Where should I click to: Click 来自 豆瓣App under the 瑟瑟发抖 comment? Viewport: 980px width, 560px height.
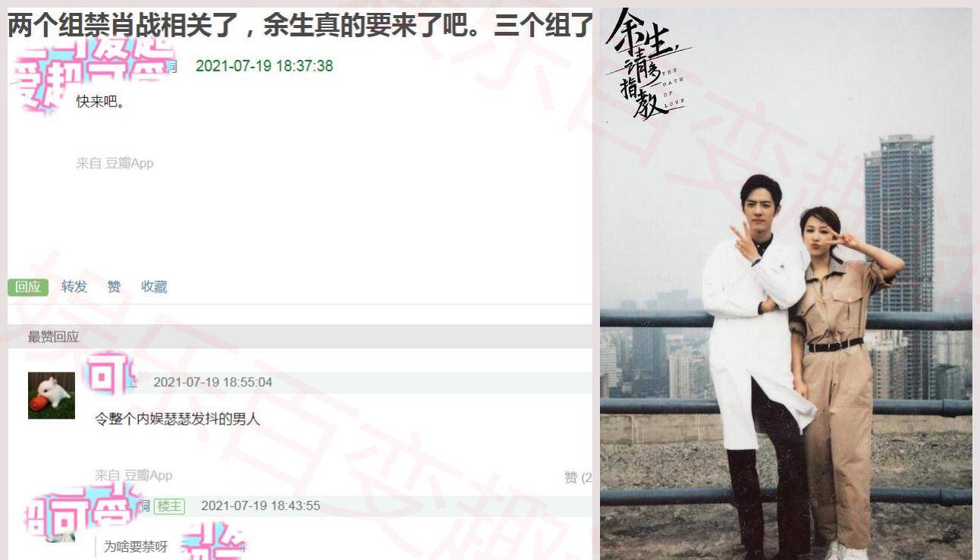click(133, 475)
